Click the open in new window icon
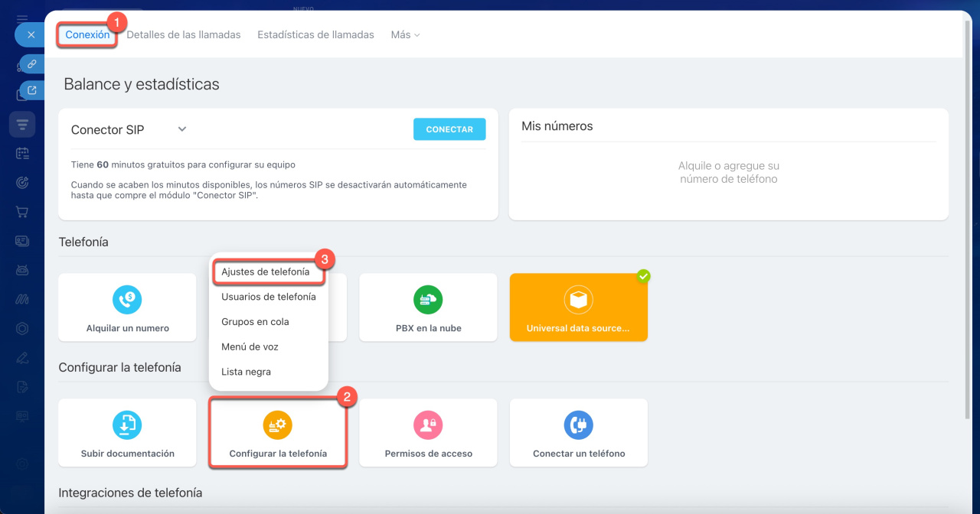Viewport: 980px width, 514px height. coord(31,90)
